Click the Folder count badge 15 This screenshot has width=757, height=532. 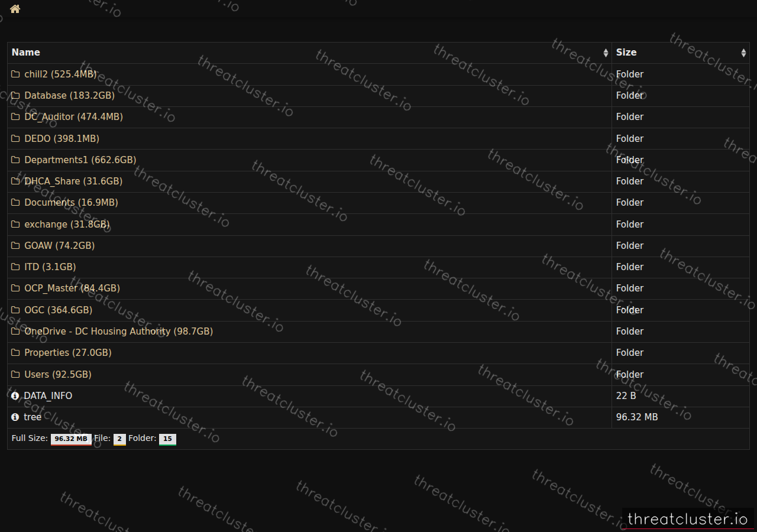coord(167,439)
